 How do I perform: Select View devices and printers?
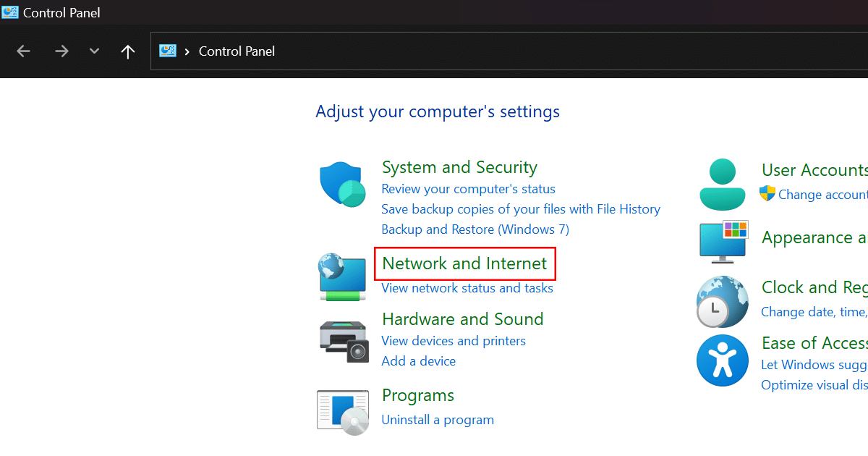(454, 341)
